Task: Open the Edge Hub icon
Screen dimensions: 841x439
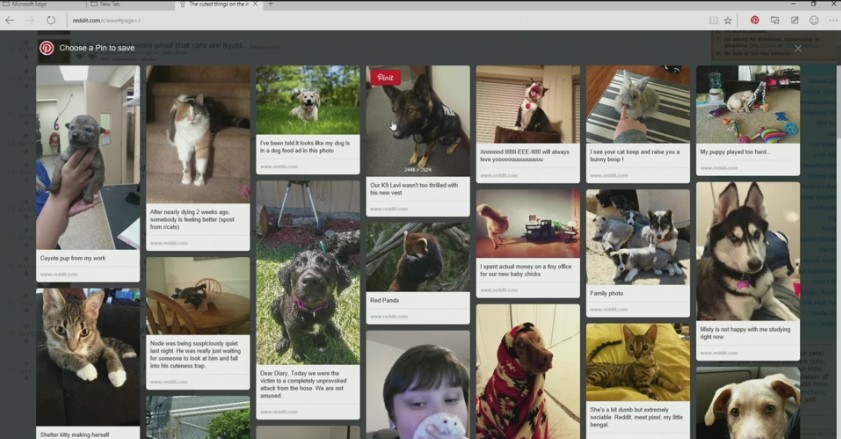Action: [775, 19]
